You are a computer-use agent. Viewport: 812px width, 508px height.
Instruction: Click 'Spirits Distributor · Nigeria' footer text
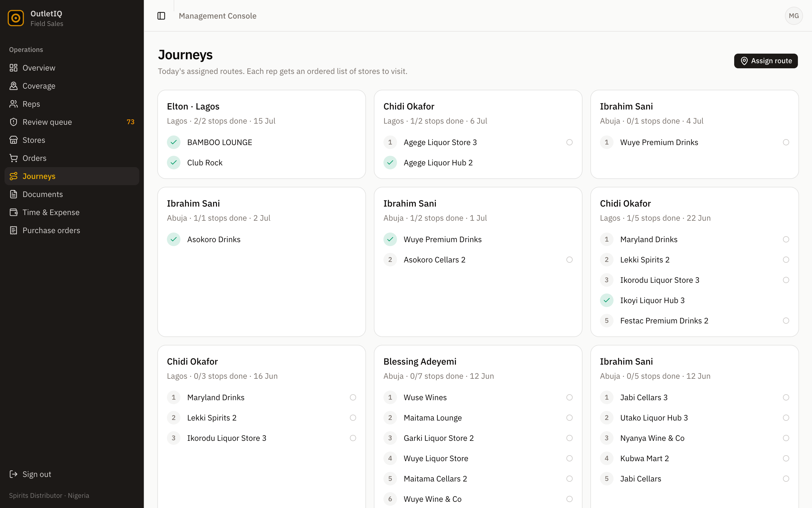pos(49,496)
